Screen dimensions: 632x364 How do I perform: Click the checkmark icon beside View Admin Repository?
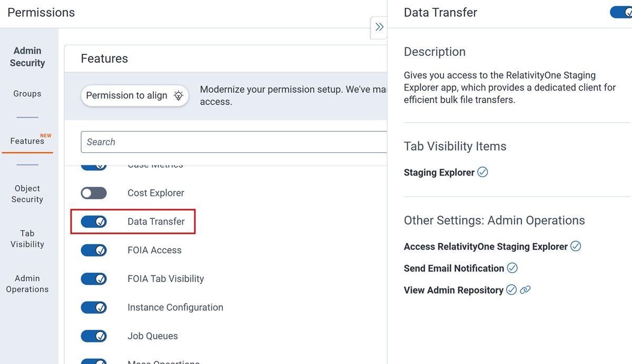[x=511, y=290]
